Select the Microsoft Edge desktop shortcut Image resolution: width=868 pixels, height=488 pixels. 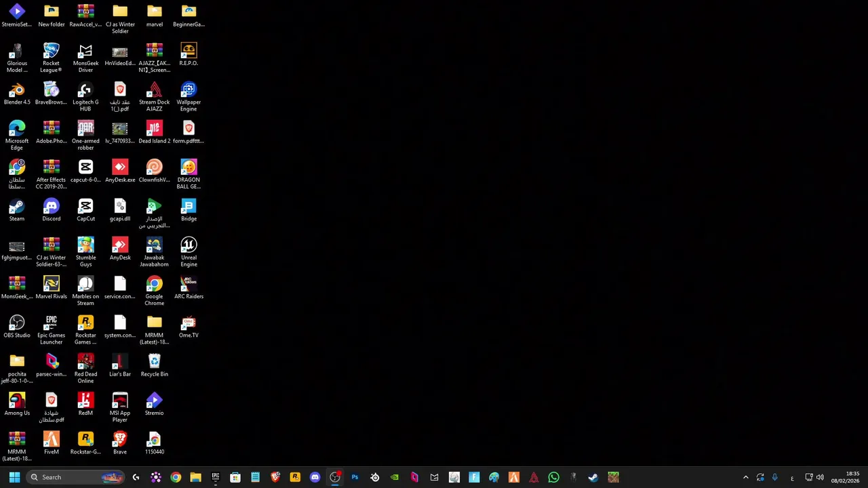point(17,136)
